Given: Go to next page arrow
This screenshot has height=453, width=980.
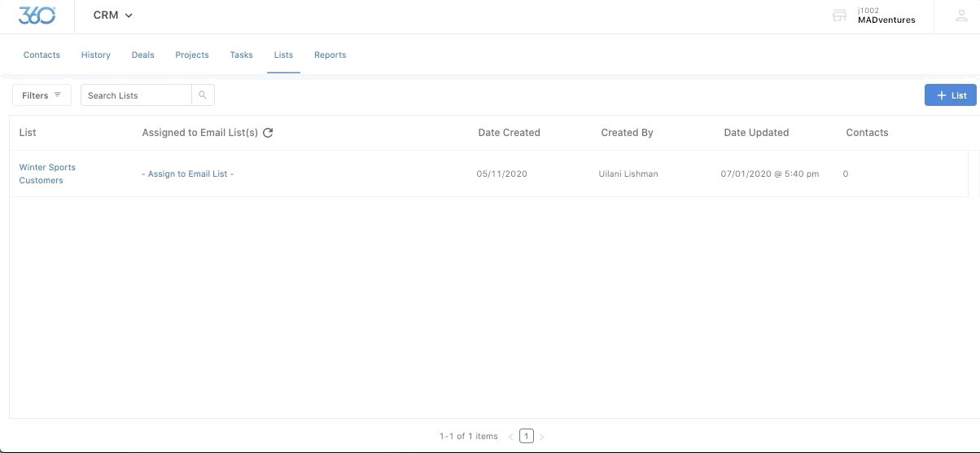Looking at the screenshot, I should tap(542, 437).
